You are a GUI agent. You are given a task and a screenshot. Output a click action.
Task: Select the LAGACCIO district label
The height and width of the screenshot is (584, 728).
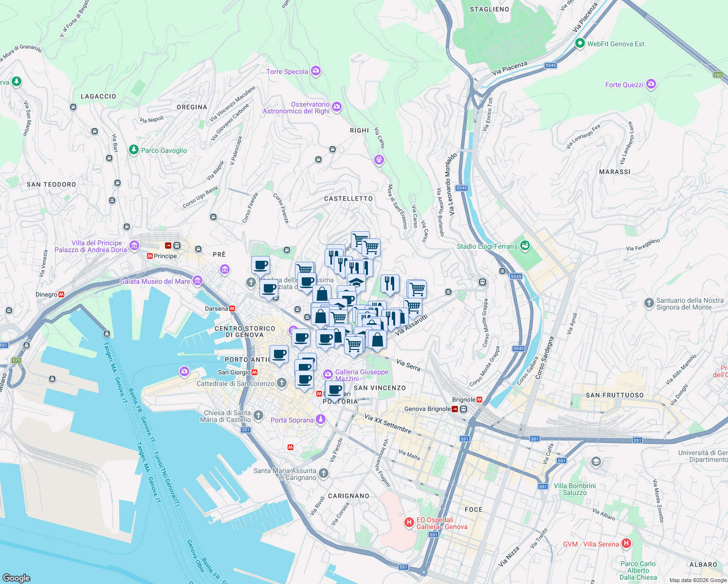pyautogui.click(x=98, y=96)
